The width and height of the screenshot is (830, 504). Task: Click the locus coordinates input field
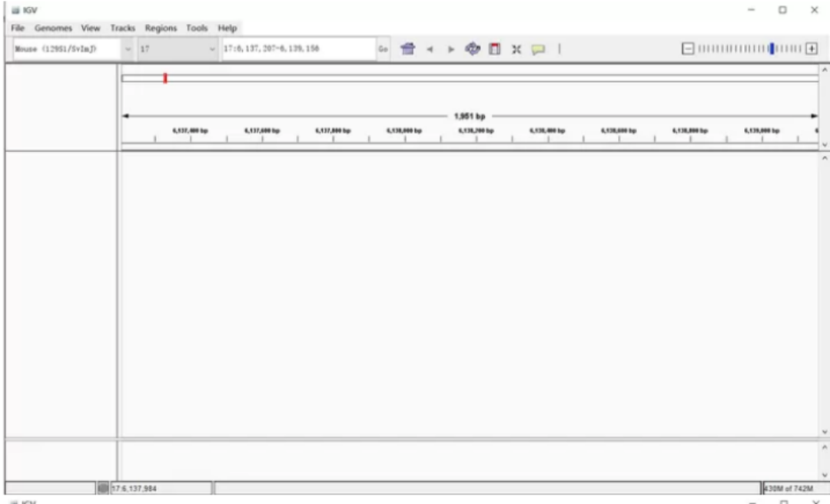296,49
